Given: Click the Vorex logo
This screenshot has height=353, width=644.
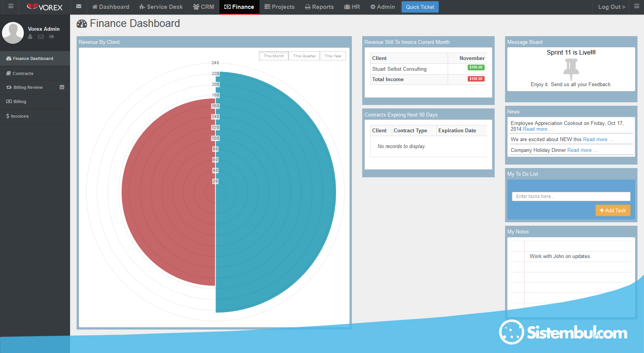Looking at the screenshot, I should (x=45, y=7).
